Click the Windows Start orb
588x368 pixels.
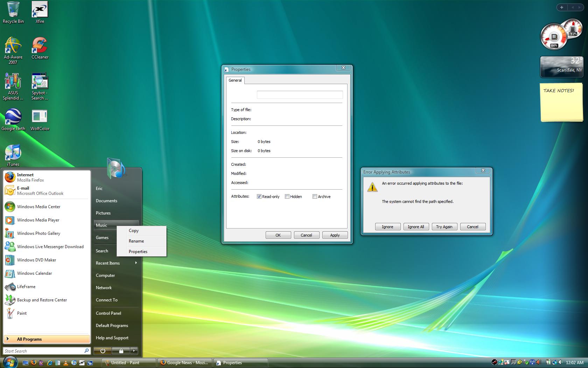(x=10, y=362)
